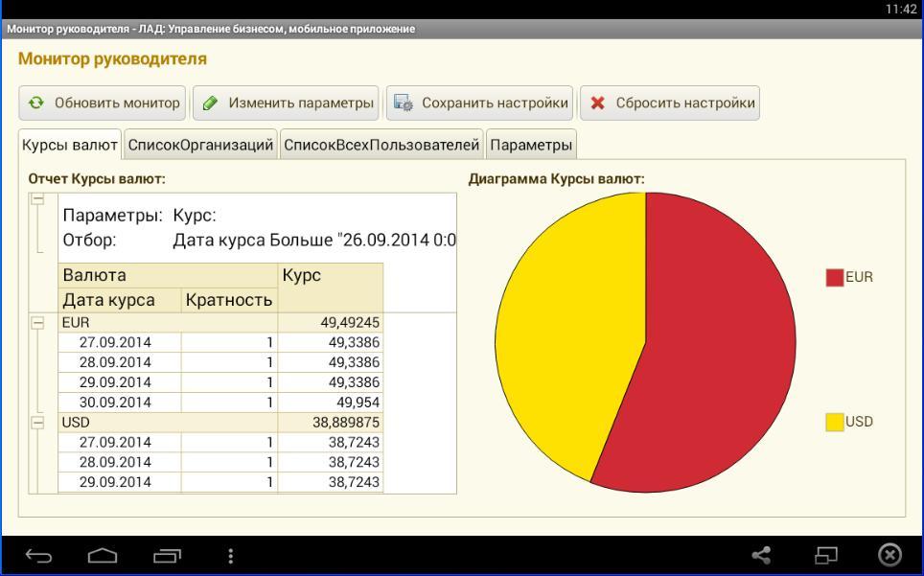Open СписокВсехПользователей tab

coord(381,145)
